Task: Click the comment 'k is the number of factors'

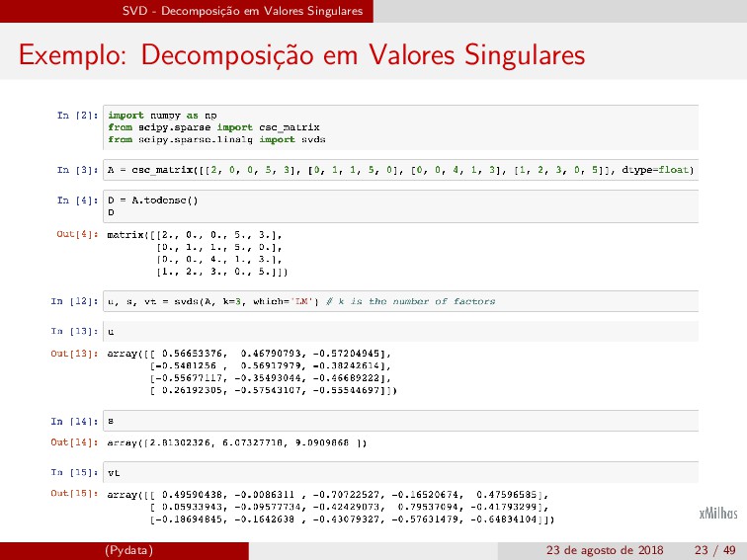Action: (x=416, y=301)
